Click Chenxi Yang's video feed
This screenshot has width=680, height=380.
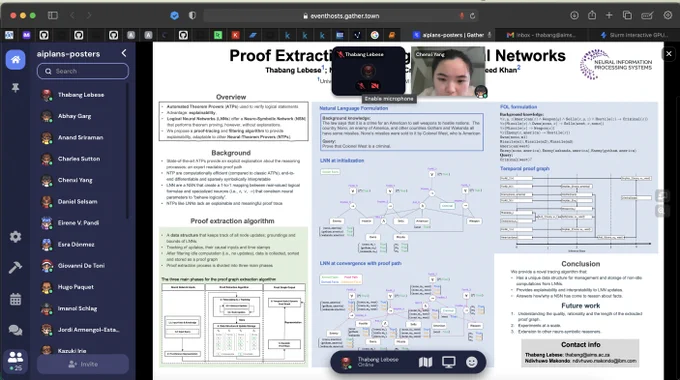pos(448,71)
